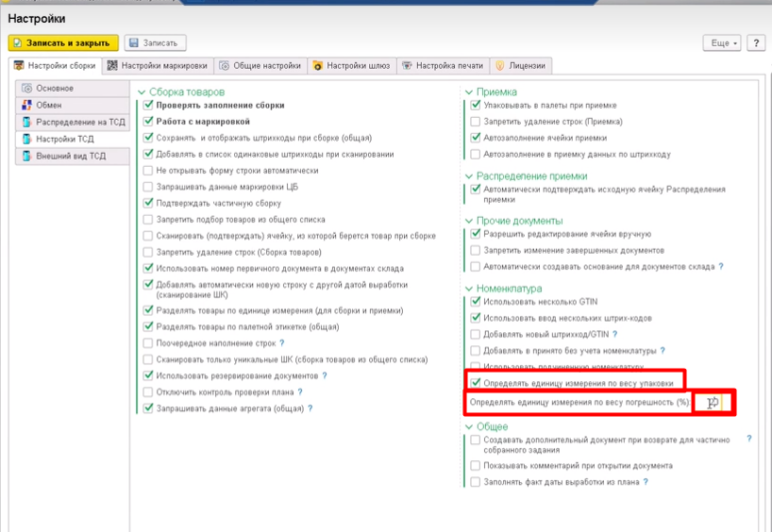Switch to Лицензии tab

point(521,65)
